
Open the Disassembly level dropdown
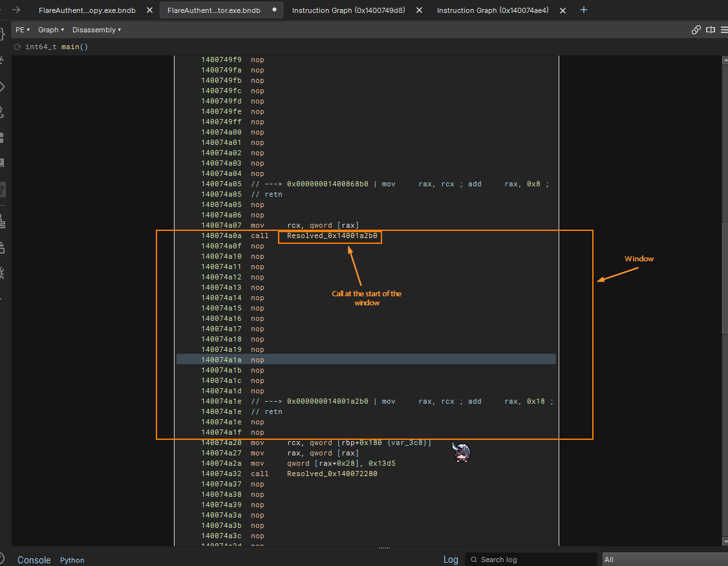coord(96,30)
